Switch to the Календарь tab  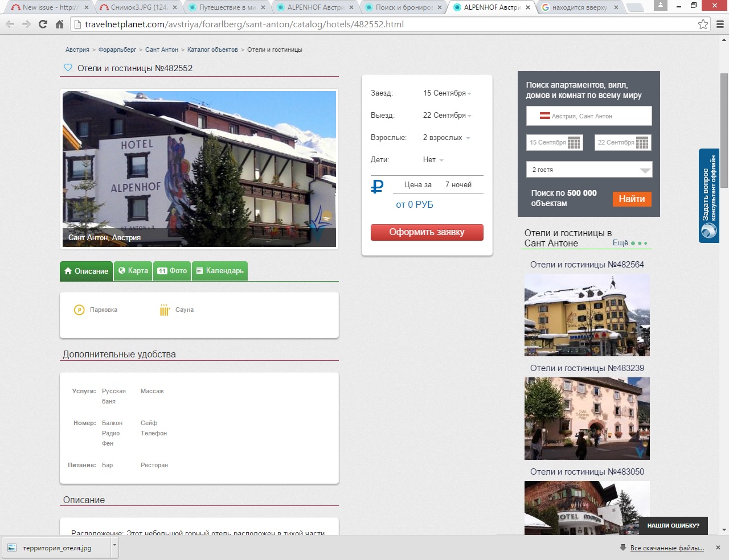click(x=220, y=271)
